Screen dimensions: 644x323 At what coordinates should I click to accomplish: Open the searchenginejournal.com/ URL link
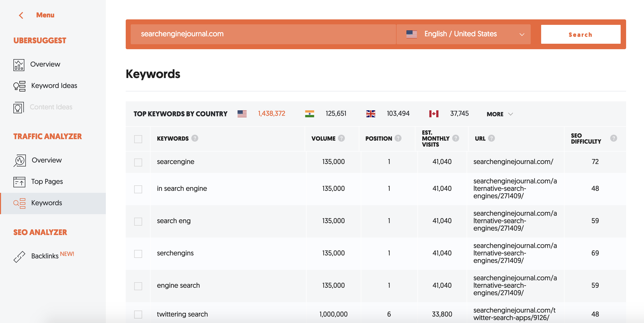point(513,162)
